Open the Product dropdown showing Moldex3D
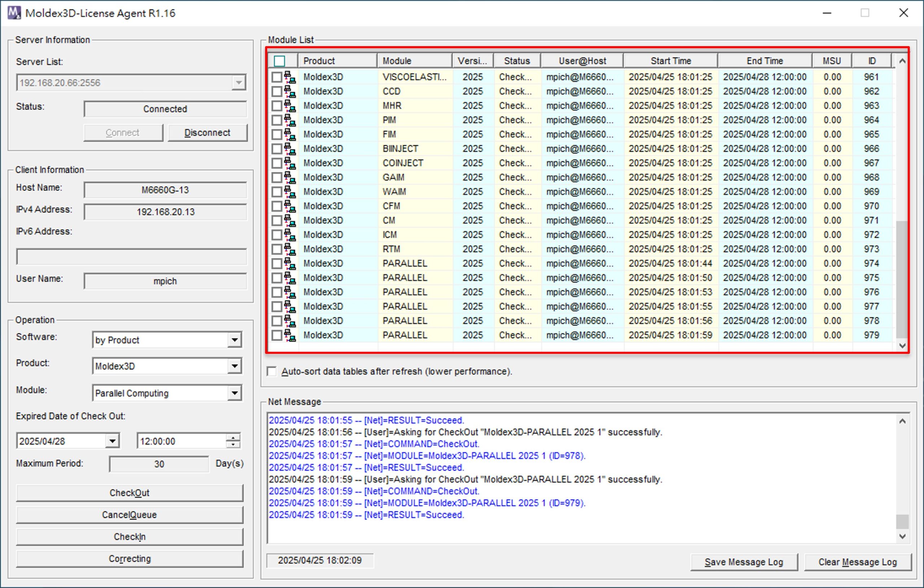This screenshot has height=588, width=924. [x=234, y=366]
